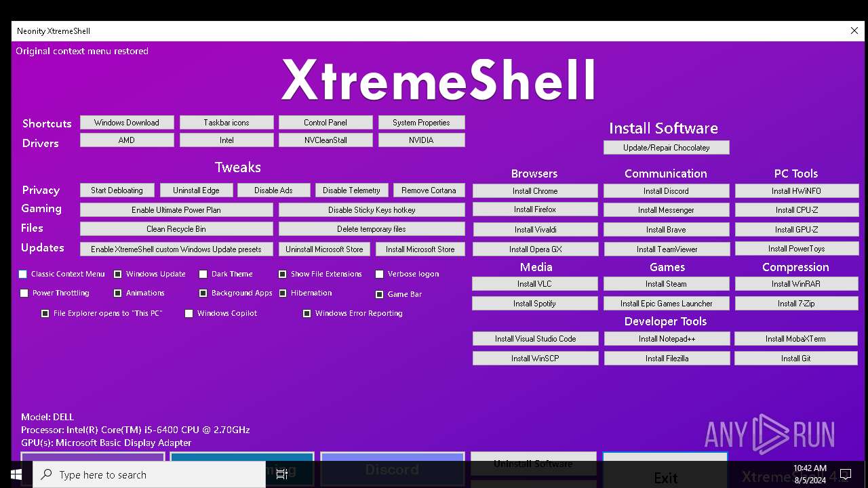The image size is (868, 488).
Task: Click Install Microsoft Store
Action: tap(420, 249)
